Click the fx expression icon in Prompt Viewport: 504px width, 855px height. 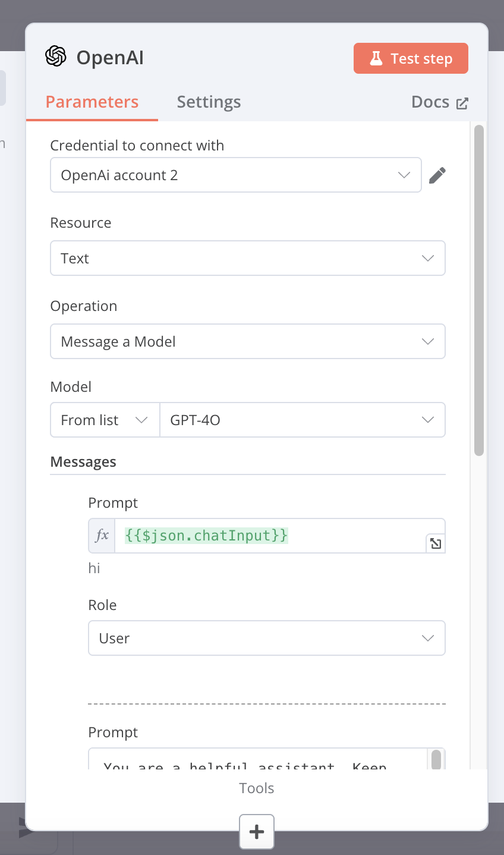[x=102, y=536]
